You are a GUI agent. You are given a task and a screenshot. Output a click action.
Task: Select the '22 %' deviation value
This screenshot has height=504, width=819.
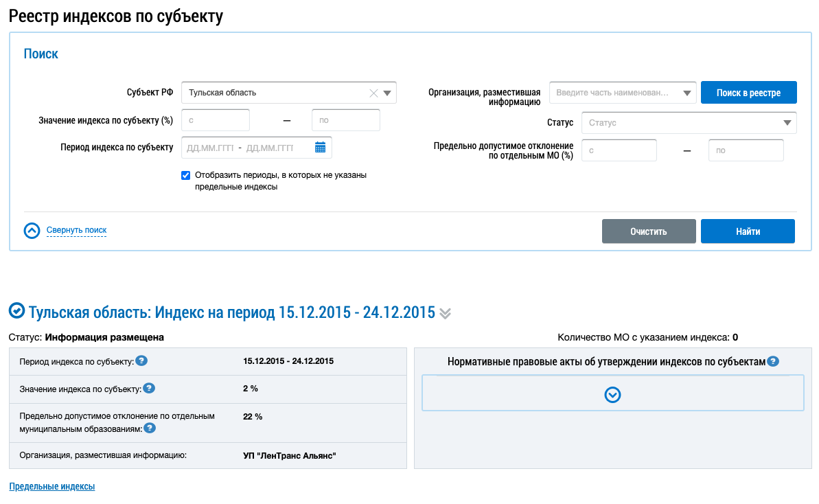pos(253,417)
